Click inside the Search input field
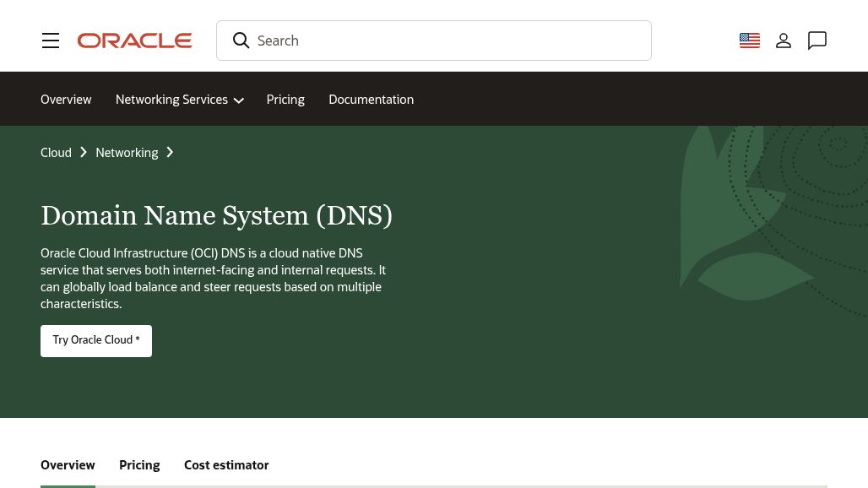 tap(434, 41)
